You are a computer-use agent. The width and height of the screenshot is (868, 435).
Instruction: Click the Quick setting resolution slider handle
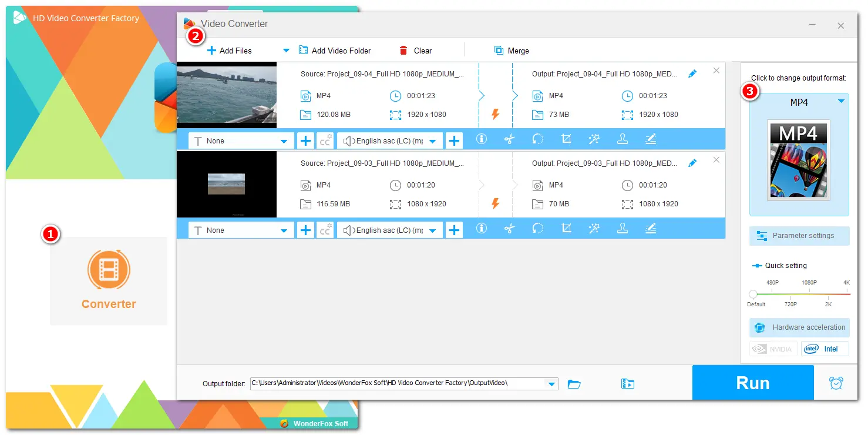point(753,293)
